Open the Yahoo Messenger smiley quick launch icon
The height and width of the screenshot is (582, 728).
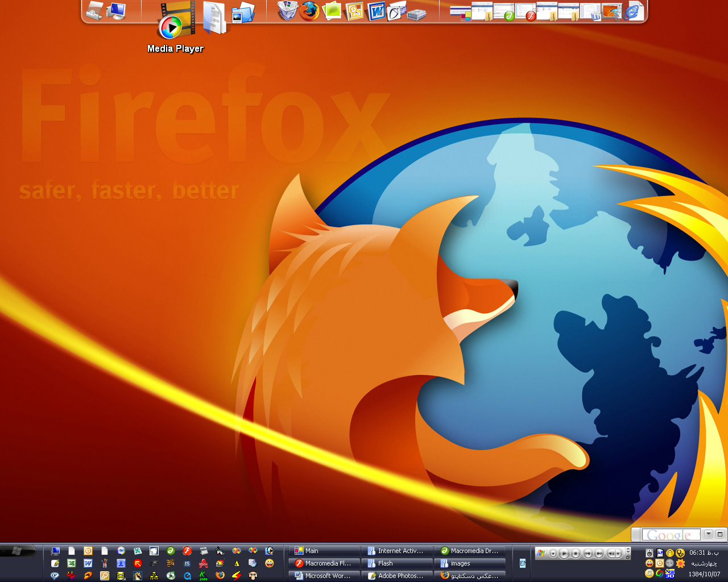pos(270,563)
